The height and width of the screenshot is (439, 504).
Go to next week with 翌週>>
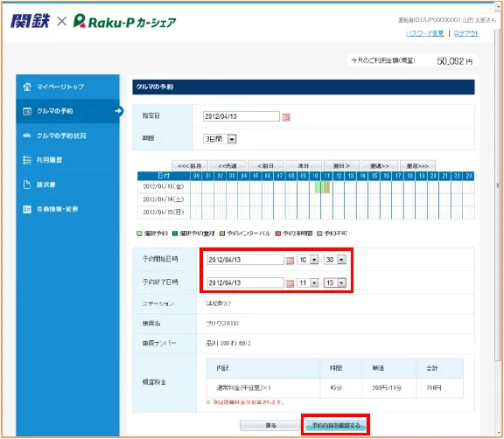tap(380, 165)
